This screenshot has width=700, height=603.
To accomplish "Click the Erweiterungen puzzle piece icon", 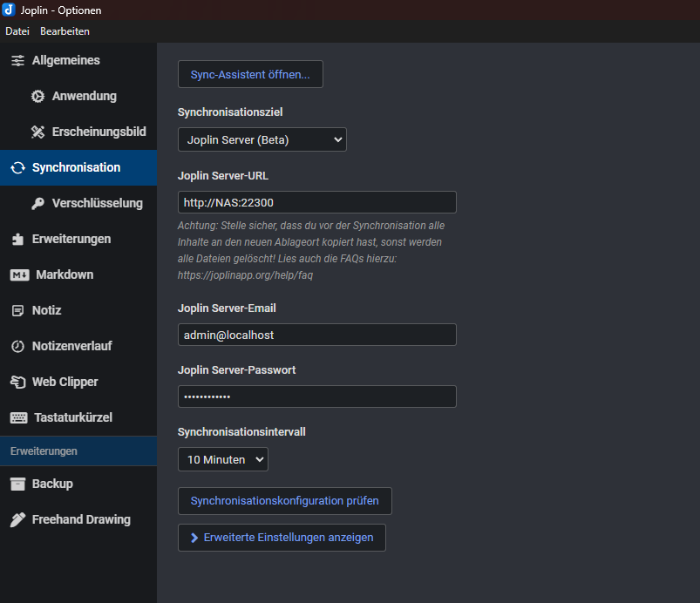I will click(x=17, y=239).
